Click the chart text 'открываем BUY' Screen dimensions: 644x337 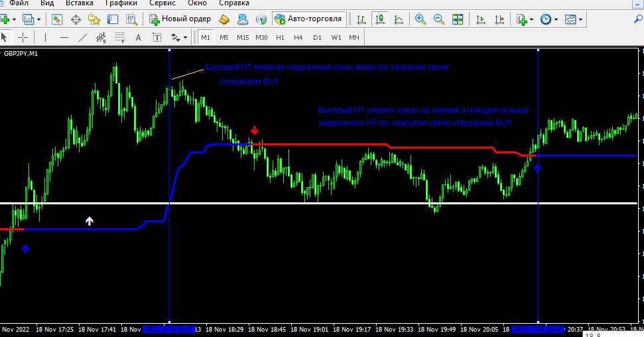click(249, 82)
